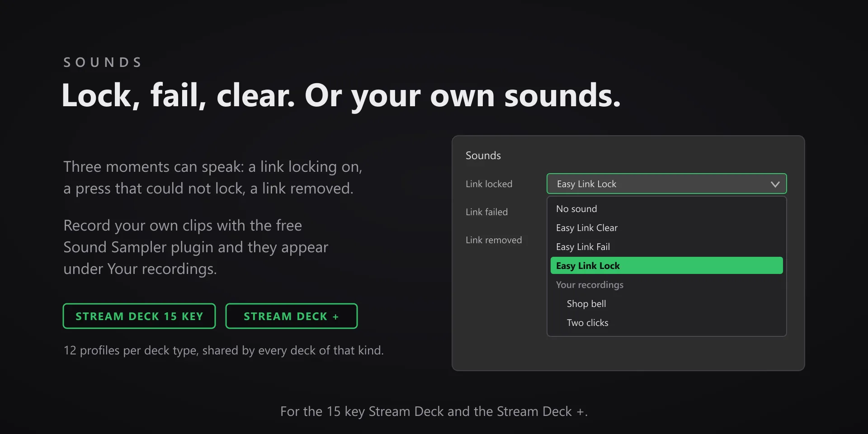Click the paragraph starting 'Record your own clips'

pyautogui.click(x=196, y=247)
